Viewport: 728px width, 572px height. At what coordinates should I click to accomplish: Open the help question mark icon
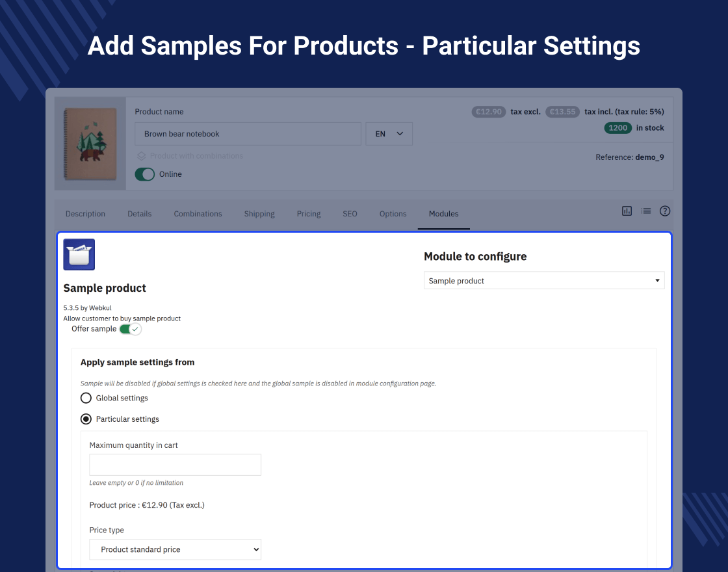click(665, 211)
